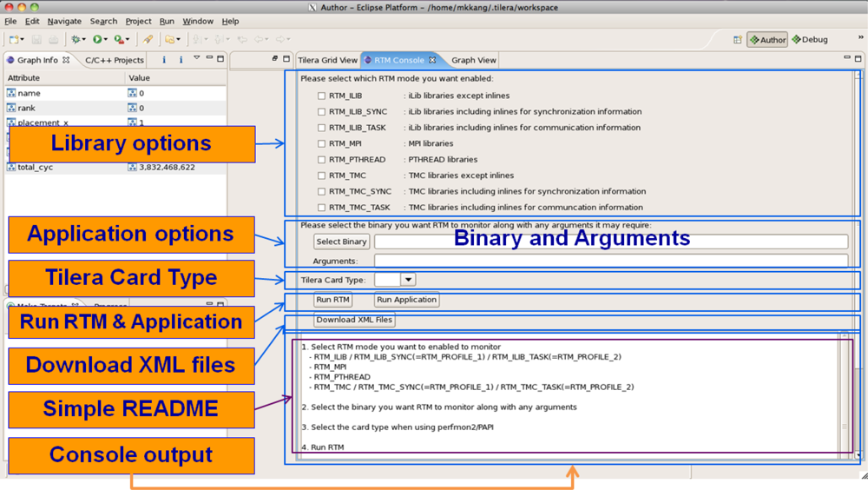Click the README vertical scrollbar
Viewport: 868px width, 490px height.
(x=844, y=391)
